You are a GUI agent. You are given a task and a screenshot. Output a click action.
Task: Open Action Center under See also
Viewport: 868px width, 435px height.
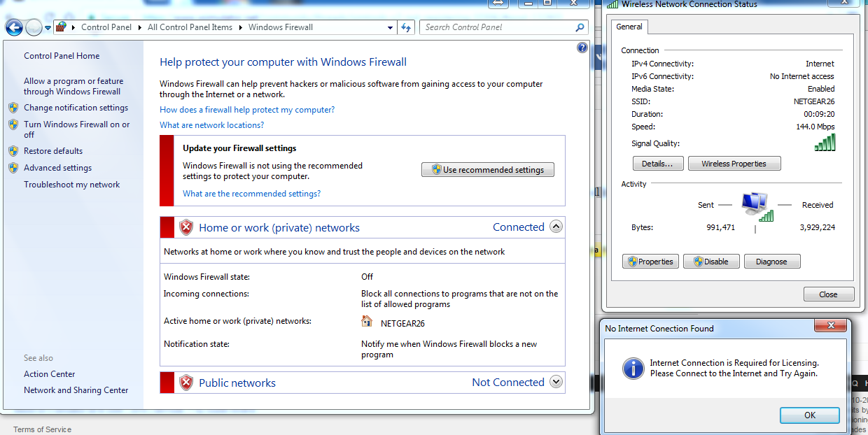[50, 374]
